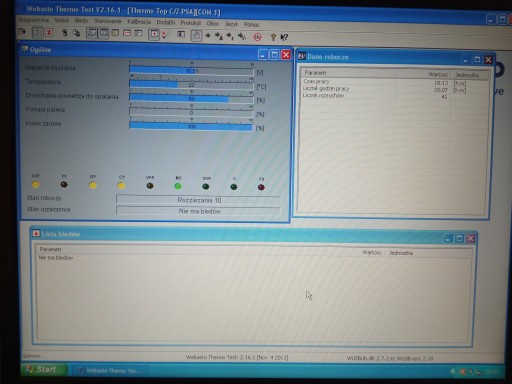Click the plain black right-arrow toolbar icon
Screen dimensions: 512x384
click(208, 36)
